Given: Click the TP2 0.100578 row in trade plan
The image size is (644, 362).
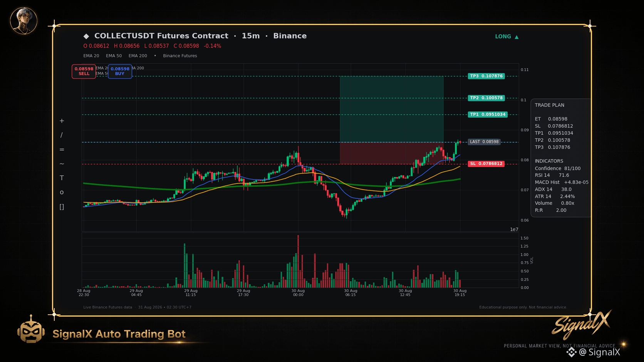Looking at the screenshot, I should click(552, 140).
